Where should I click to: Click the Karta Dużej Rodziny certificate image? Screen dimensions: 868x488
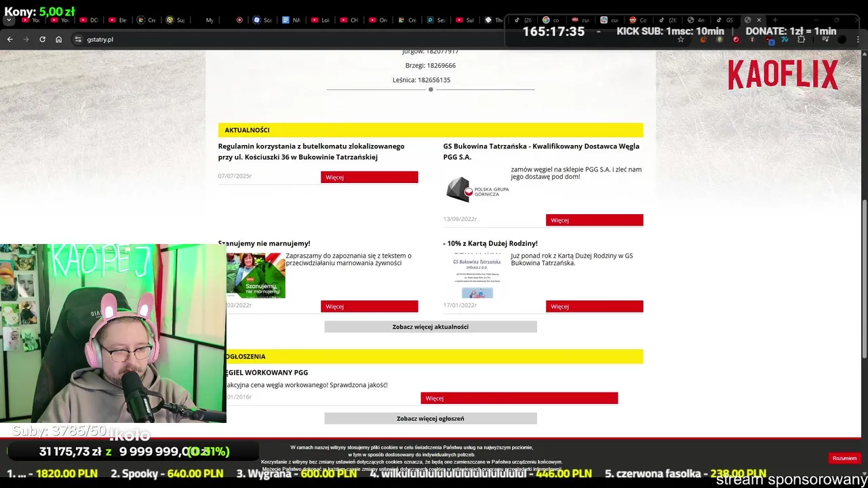coord(477,275)
